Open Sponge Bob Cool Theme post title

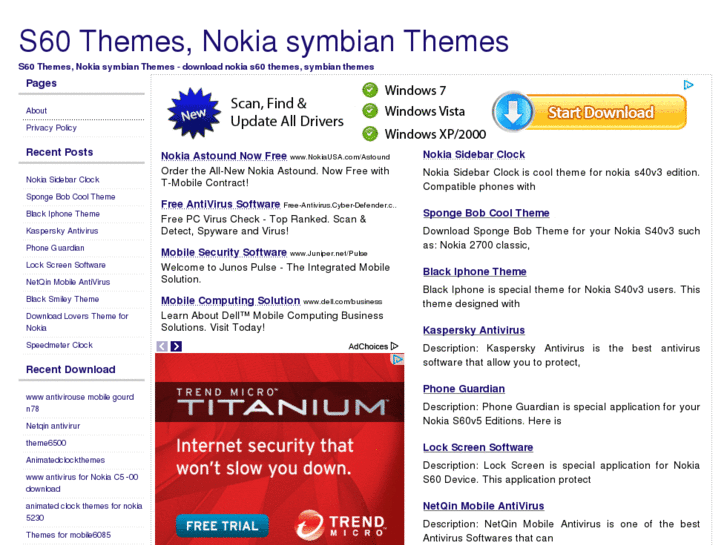pyautogui.click(x=486, y=213)
